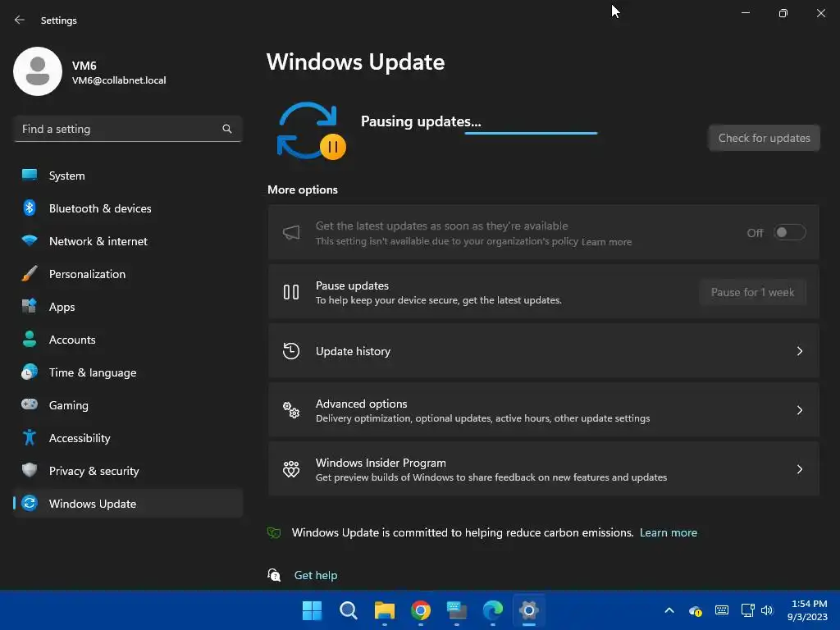840x630 pixels.
Task: Select Privacy & security category
Action: coord(128,471)
